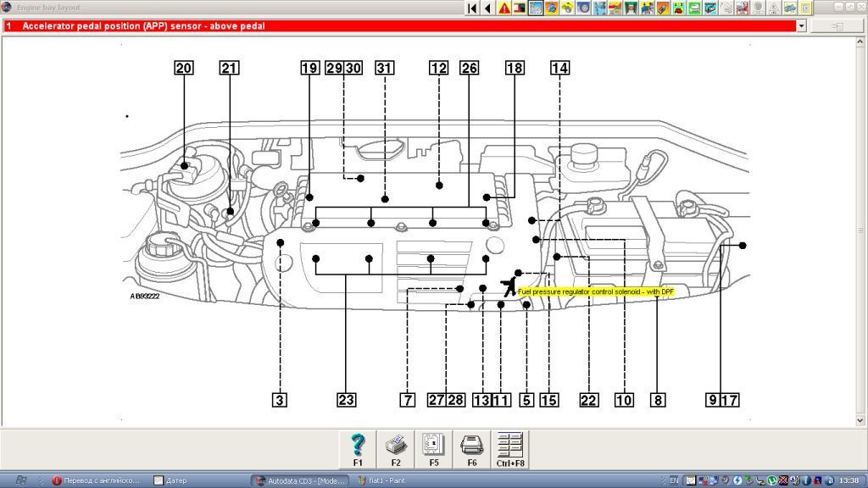Click the previous page arrow in toolbar

487,8
